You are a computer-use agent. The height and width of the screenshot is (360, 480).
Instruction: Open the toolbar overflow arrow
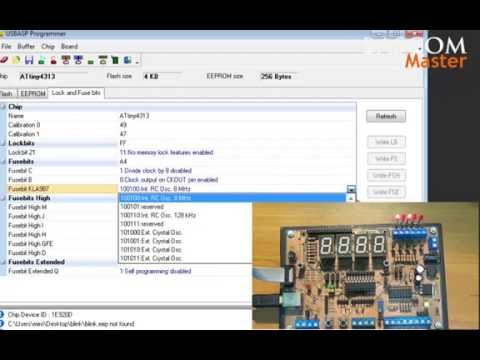[137, 61]
